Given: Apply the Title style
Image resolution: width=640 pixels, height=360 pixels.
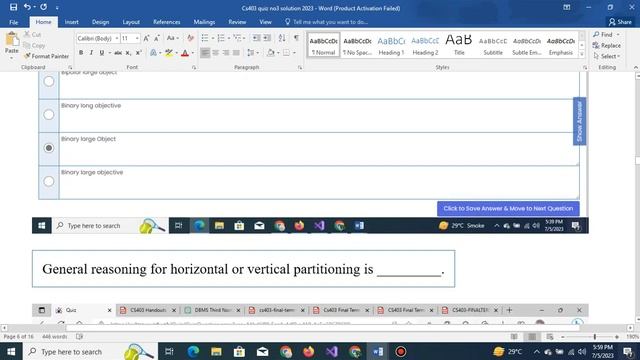Looking at the screenshot, I should (x=459, y=45).
